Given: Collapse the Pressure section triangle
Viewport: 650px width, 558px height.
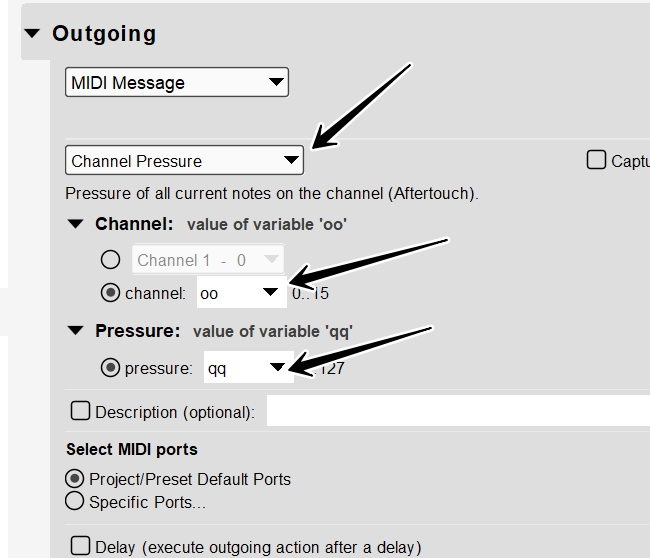Looking at the screenshot, I should 76,331.
